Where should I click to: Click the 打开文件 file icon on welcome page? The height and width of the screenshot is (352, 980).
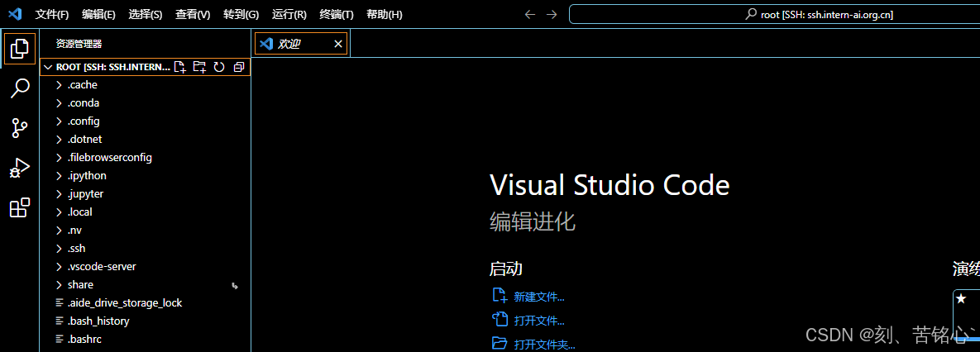pos(499,320)
